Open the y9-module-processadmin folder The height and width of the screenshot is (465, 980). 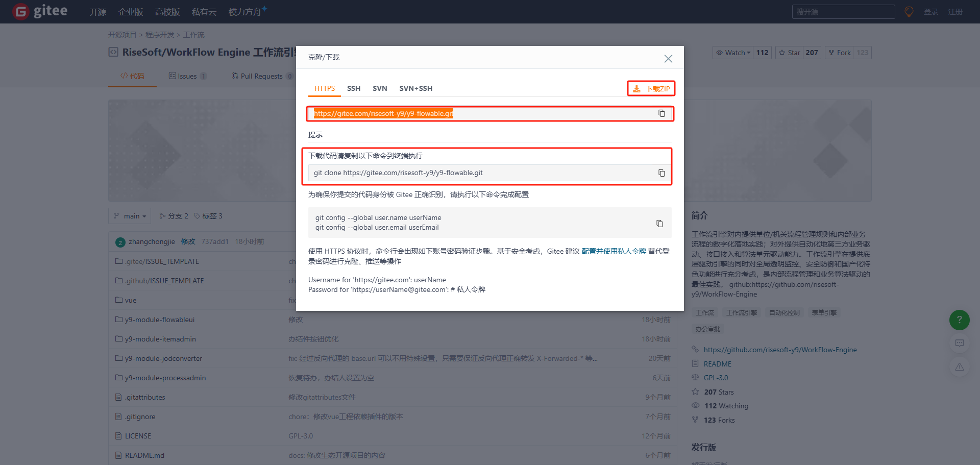[165, 378]
